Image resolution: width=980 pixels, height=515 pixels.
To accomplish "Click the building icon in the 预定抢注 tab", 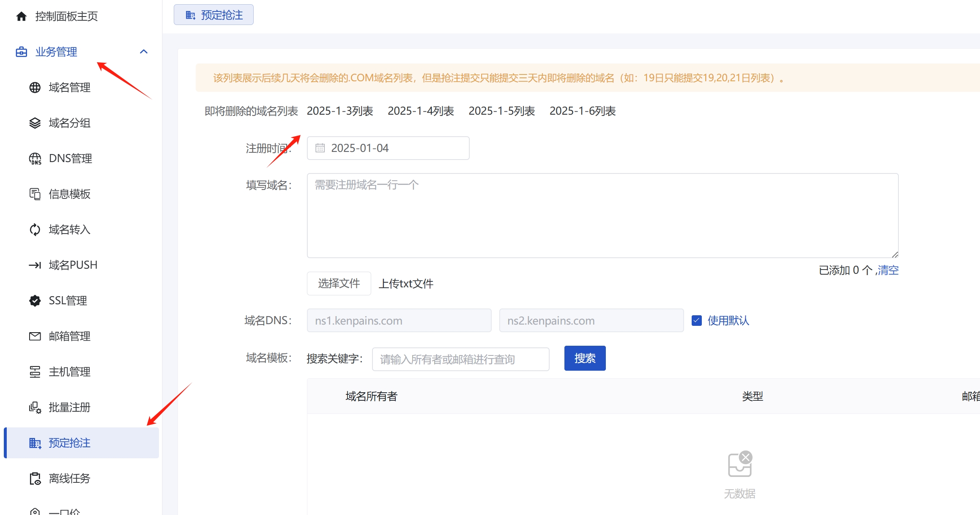I will point(190,15).
